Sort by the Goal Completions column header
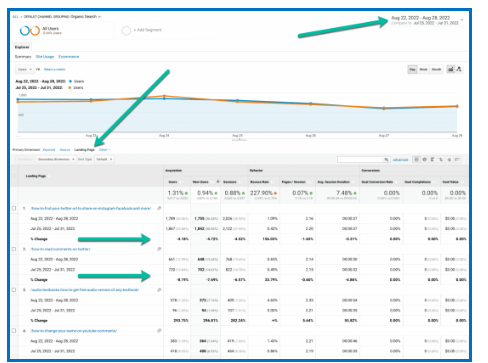 coord(418,182)
